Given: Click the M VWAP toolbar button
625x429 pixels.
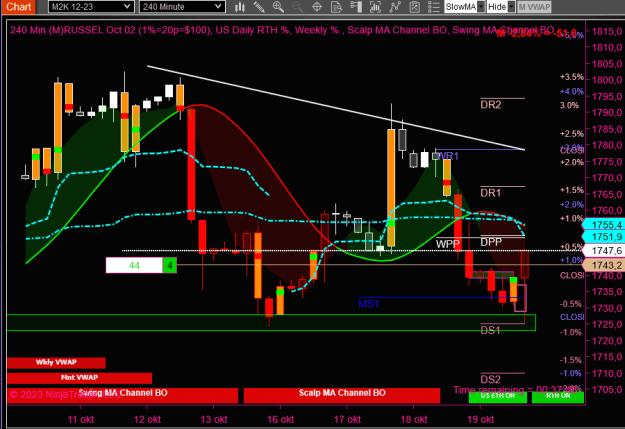Looking at the screenshot, I should coord(534,7).
